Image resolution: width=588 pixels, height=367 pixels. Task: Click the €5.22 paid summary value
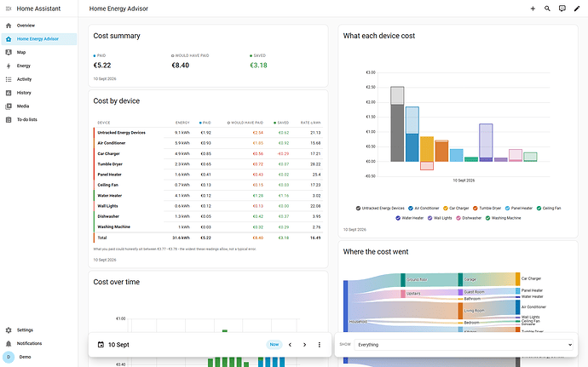[x=102, y=66]
